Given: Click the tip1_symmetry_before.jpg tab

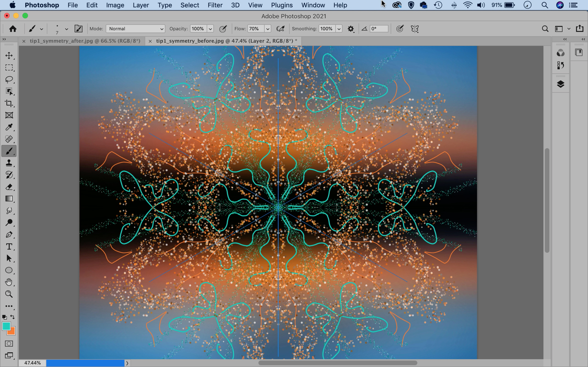Looking at the screenshot, I should tap(224, 41).
